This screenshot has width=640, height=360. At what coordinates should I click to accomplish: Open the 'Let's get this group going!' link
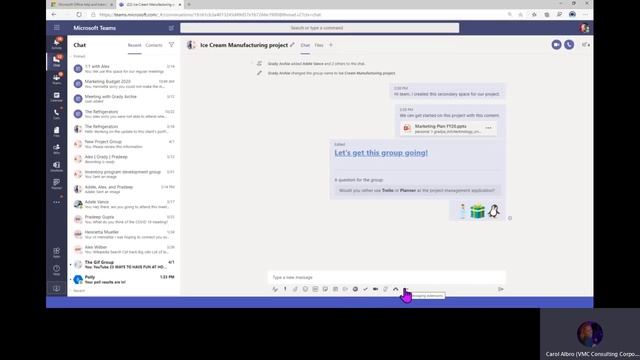click(x=381, y=153)
